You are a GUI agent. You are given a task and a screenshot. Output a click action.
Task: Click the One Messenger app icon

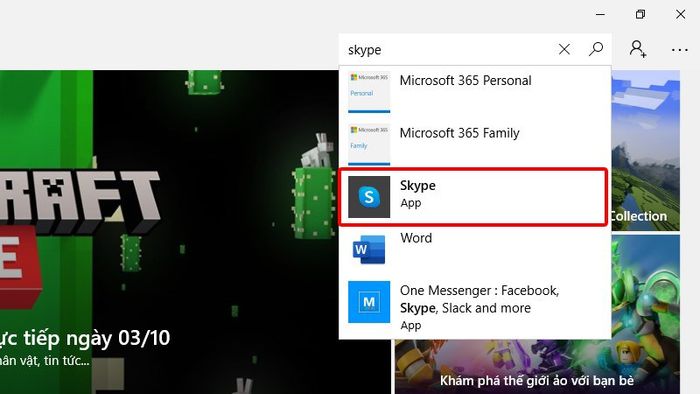coord(369,302)
